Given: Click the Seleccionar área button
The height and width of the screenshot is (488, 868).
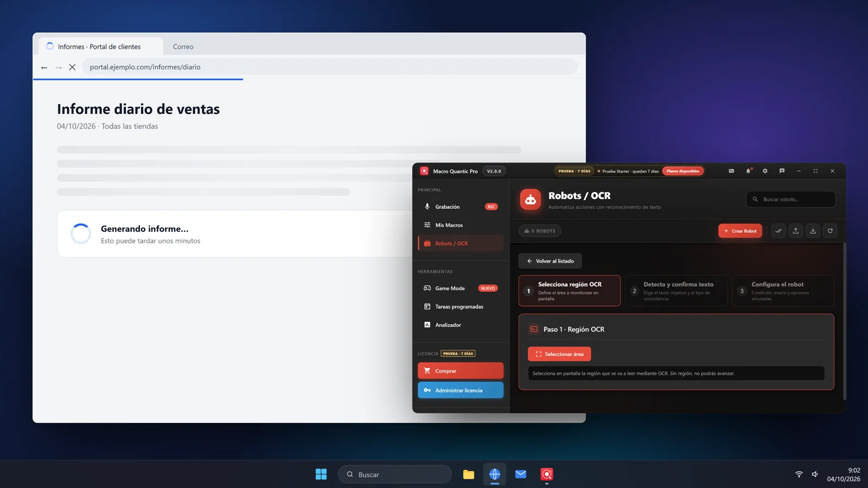Looking at the screenshot, I should [559, 354].
